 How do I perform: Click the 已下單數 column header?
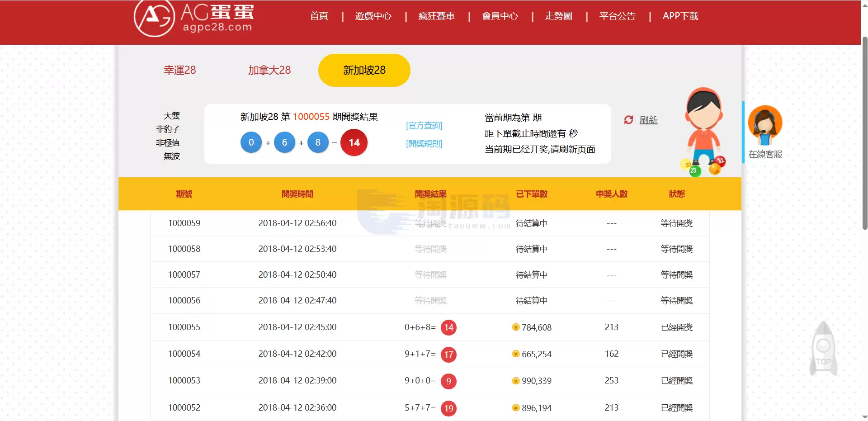[532, 194]
